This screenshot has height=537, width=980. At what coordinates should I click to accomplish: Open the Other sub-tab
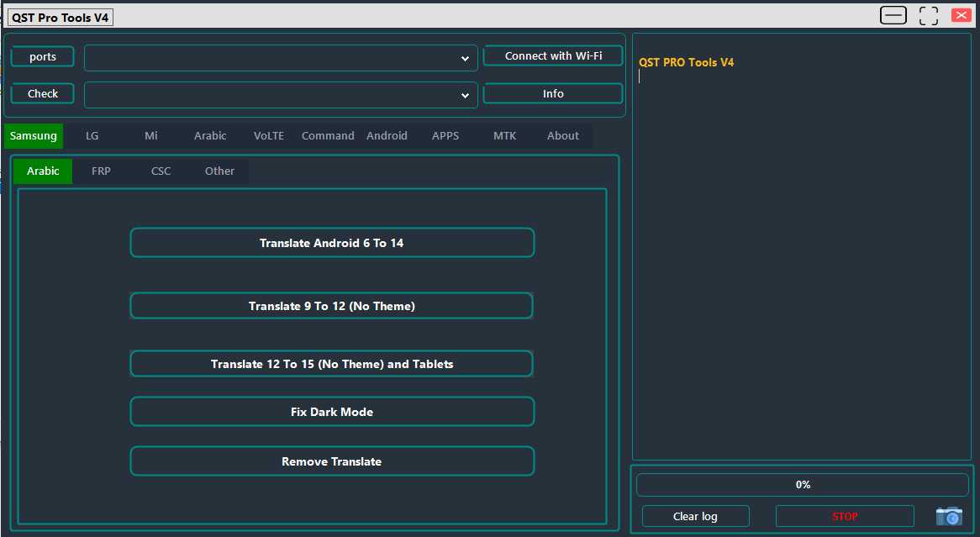(x=219, y=171)
